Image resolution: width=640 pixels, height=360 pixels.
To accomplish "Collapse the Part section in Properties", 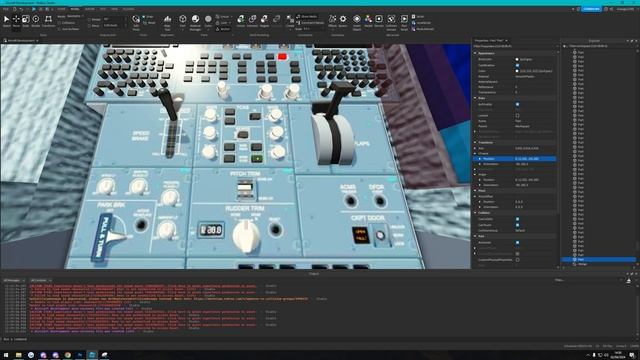I will tap(476, 236).
